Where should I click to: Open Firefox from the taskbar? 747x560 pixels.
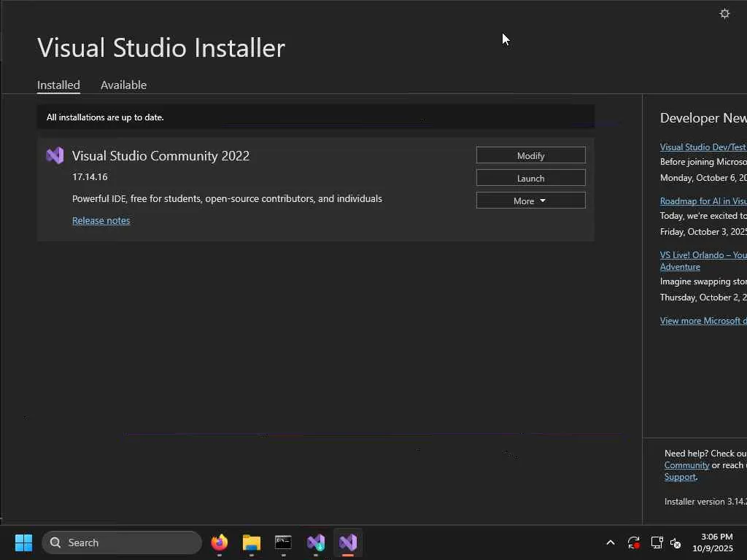(219, 542)
